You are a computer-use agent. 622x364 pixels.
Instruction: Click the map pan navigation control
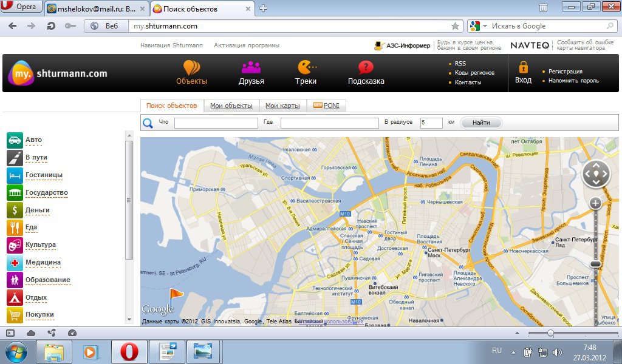tap(595, 174)
